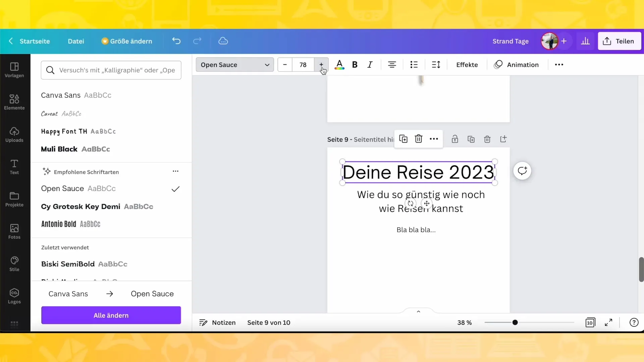Click Vorlagen in the left sidebar
This screenshot has height=362, width=644.
click(14, 69)
